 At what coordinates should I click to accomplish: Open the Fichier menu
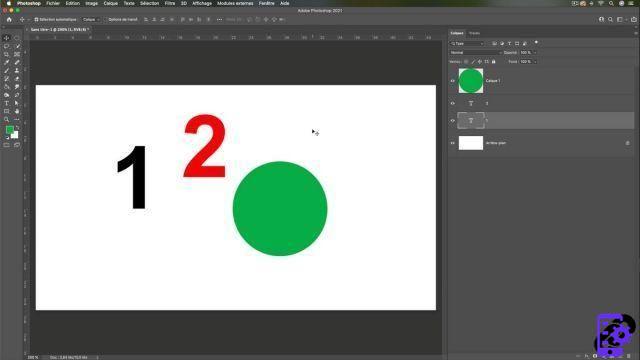pos(53,3)
